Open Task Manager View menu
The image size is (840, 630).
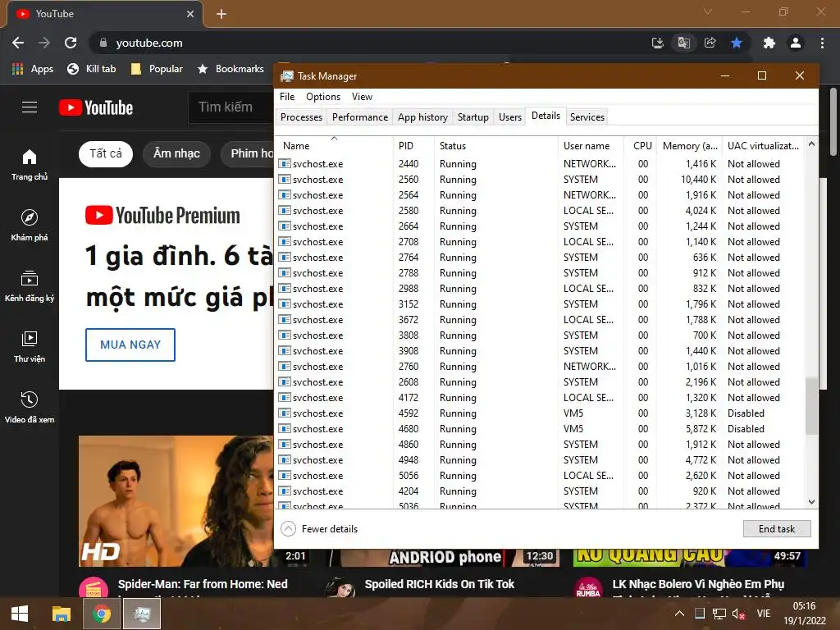tap(362, 97)
